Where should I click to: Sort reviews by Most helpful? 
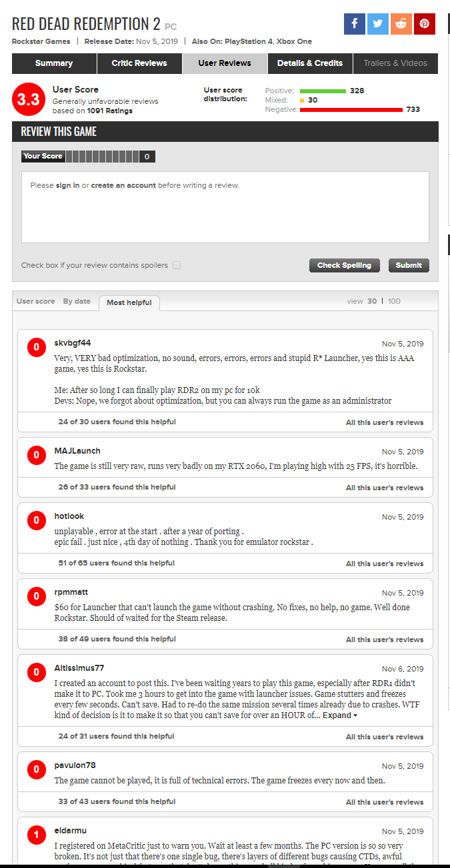(129, 302)
